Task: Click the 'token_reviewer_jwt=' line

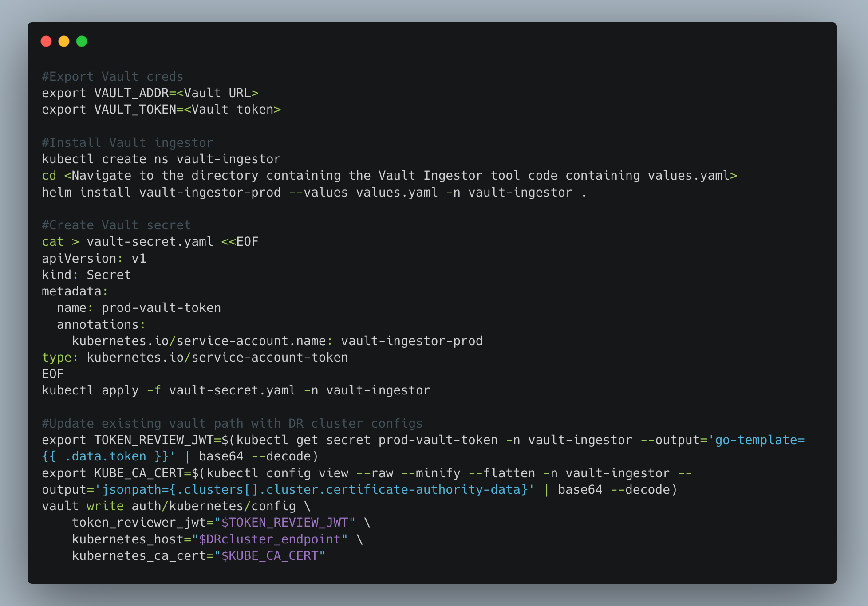Action: click(221, 523)
